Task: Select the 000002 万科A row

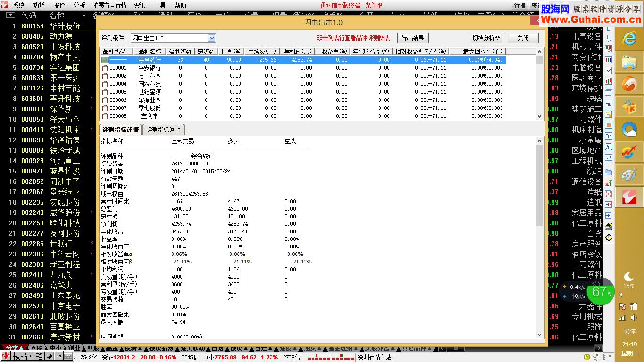Action: tap(302, 76)
